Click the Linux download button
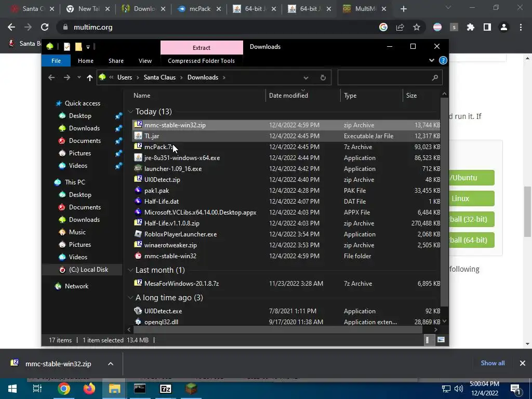This screenshot has width=532, height=399. tap(472, 198)
